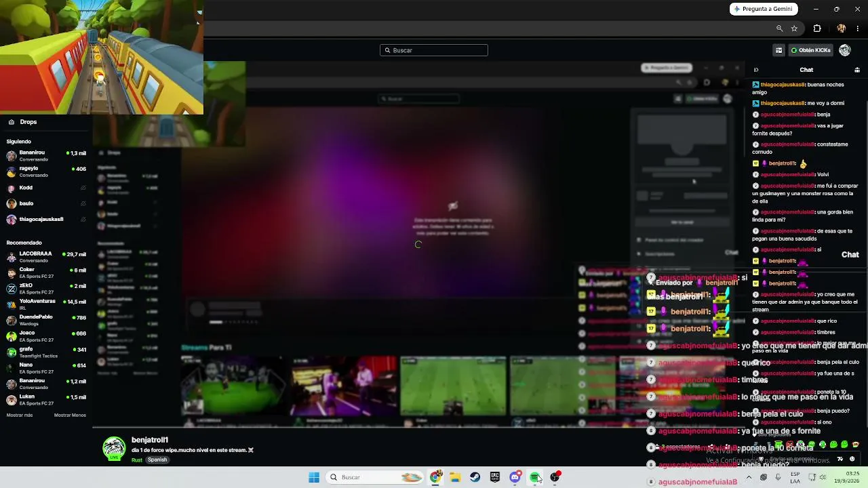Open Chrome profile avatar
868x488 pixels.
click(842, 28)
